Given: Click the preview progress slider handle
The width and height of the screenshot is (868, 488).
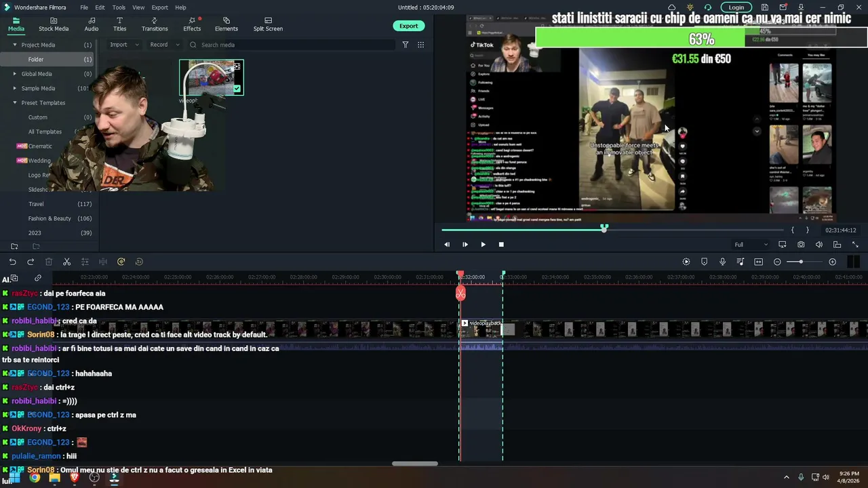Looking at the screenshot, I should pyautogui.click(x=604, y=228).
